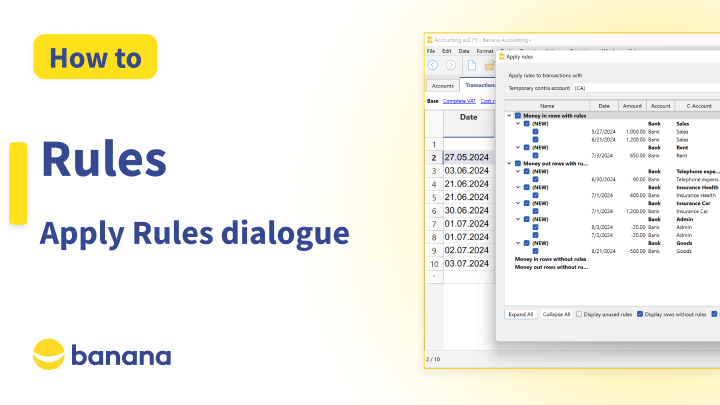
Task: Click the new blank file toolbar icon
Action: 472,65
